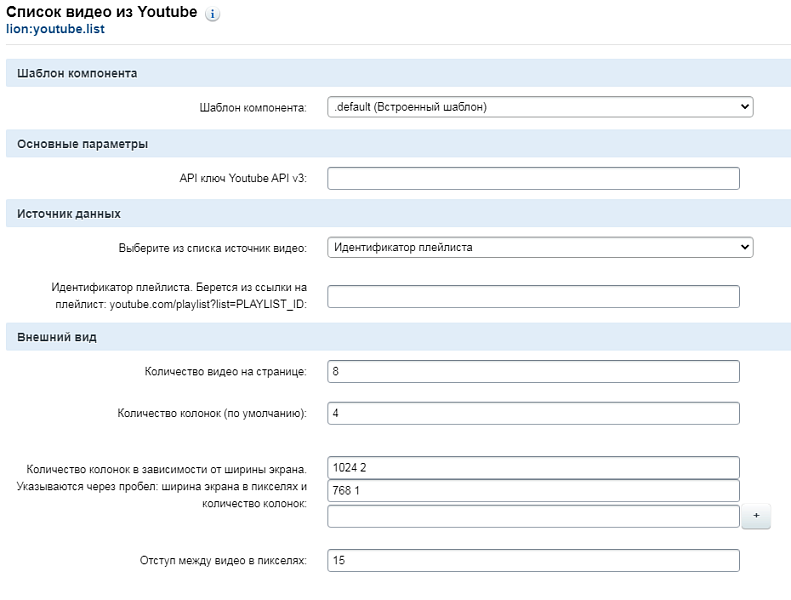Click the field containing 1024 2

[533, 468]
